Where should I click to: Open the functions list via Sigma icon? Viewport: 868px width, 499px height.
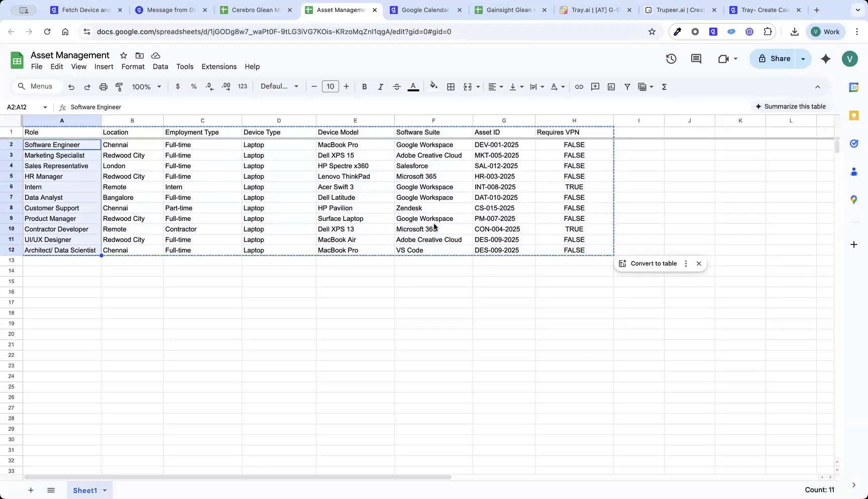[664, 86]
